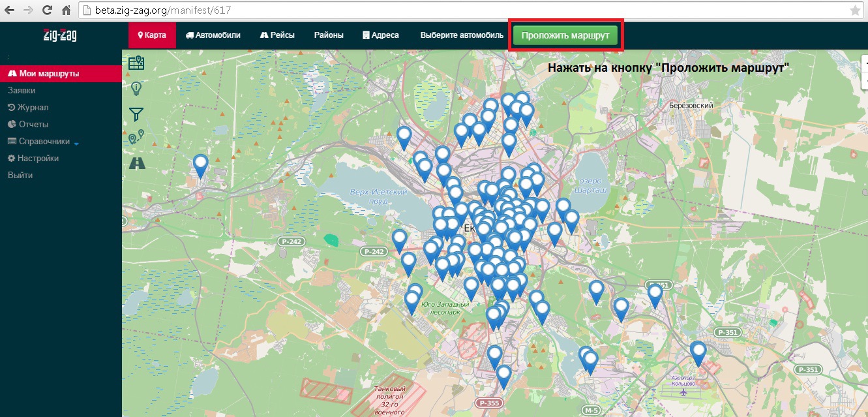Screen dimensions: 868x417
Task: Click the map grid with pin icon
Action: coord(136,63)
